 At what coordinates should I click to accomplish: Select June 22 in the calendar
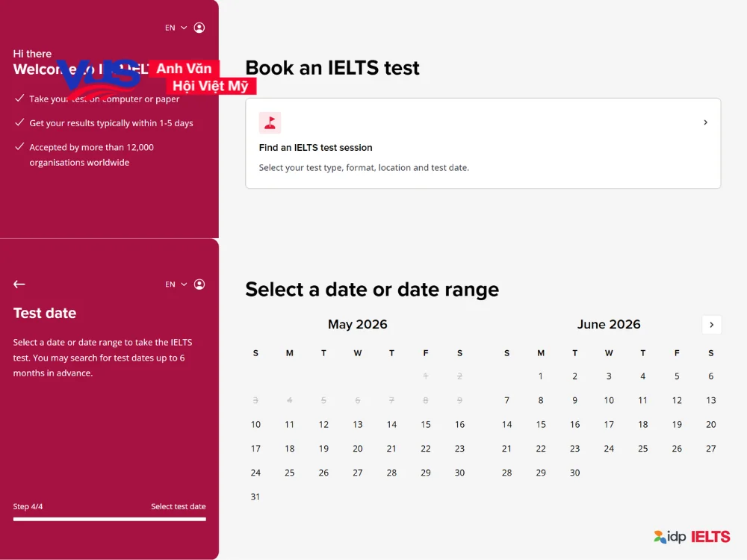541,449
